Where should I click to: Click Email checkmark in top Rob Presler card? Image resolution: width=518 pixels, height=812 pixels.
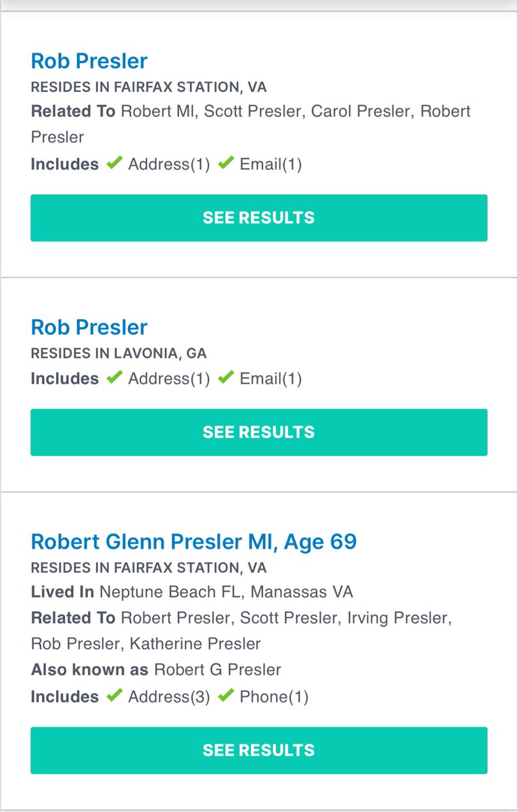click(227, 163)
